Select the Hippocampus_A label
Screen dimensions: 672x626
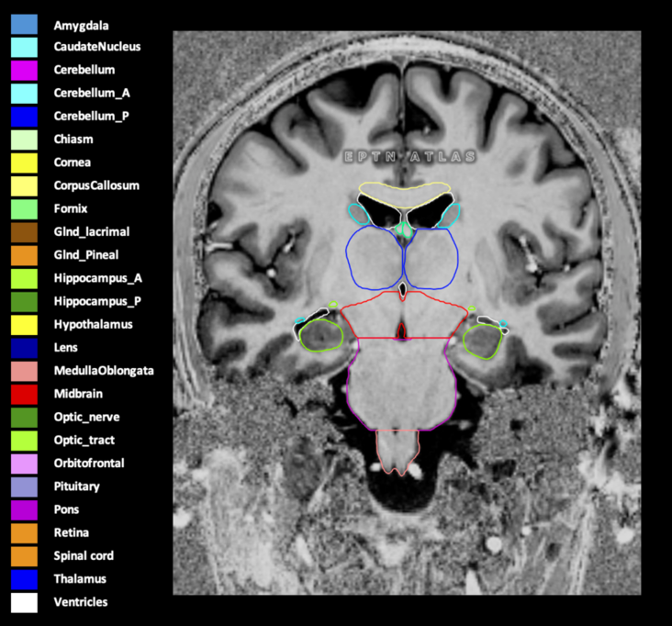[97, 278]
